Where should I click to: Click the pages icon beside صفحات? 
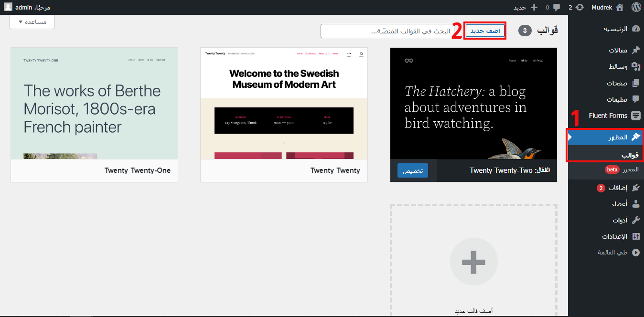tap(635, 83)
